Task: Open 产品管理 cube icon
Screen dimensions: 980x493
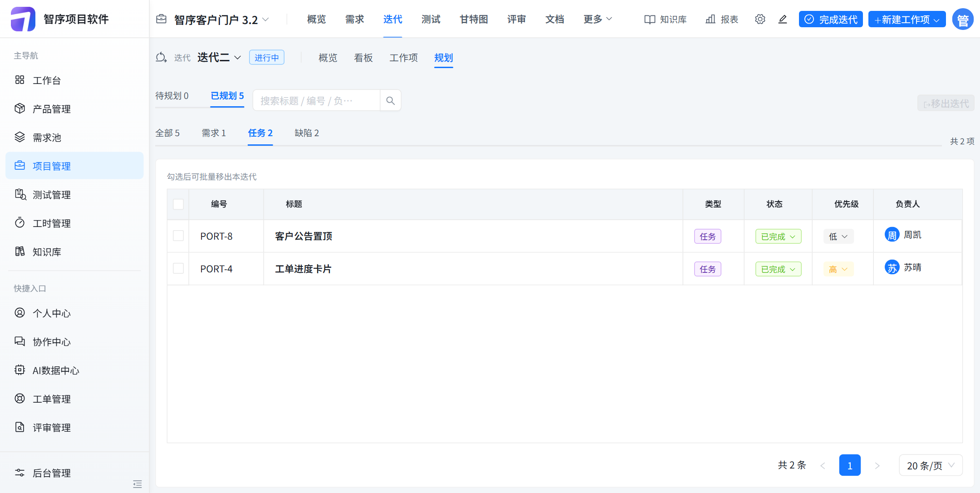Action: tap(20, 108)
